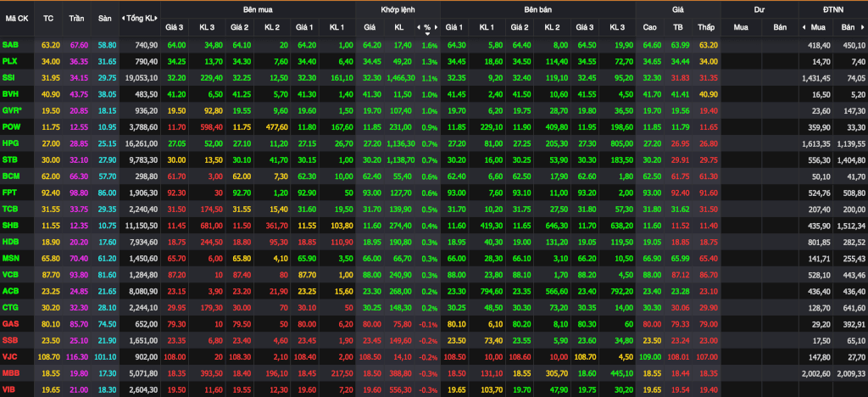
Task: Click ACB sell volume 794,60
Action: (492, 293)
